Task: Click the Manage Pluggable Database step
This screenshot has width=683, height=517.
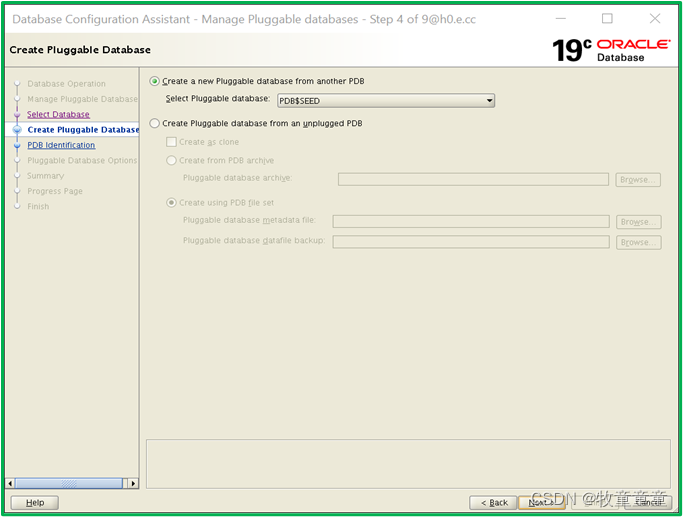Action: 82,99
